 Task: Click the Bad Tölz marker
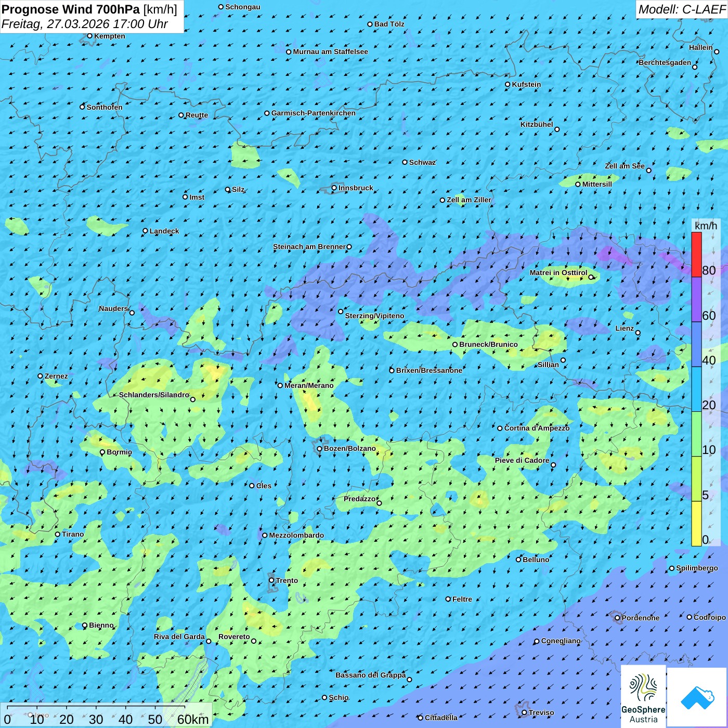click(370, 24)
